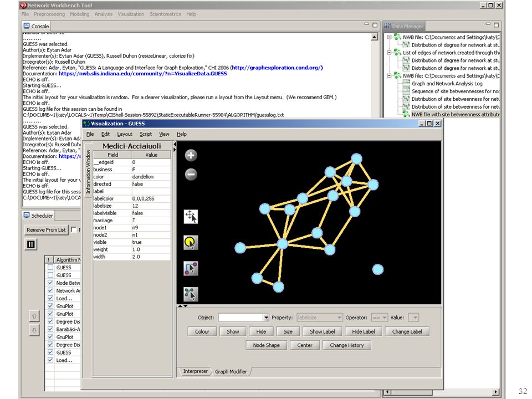532x399 pixels.
Task: Click the Size button
Action: tap(288, 331)
